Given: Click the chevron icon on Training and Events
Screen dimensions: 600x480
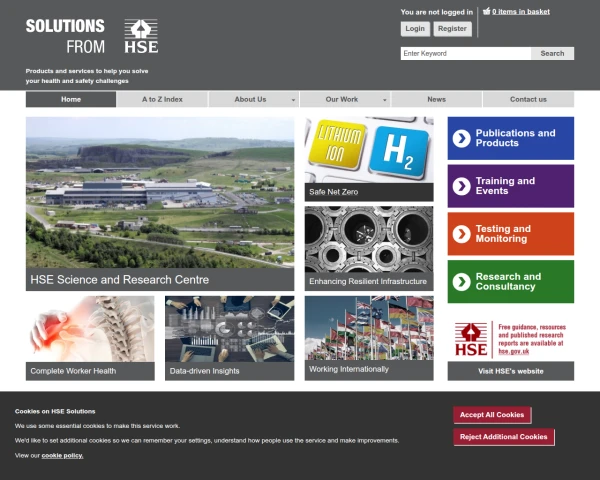Looking at the screenshot, I should click(x=461, y=186).
